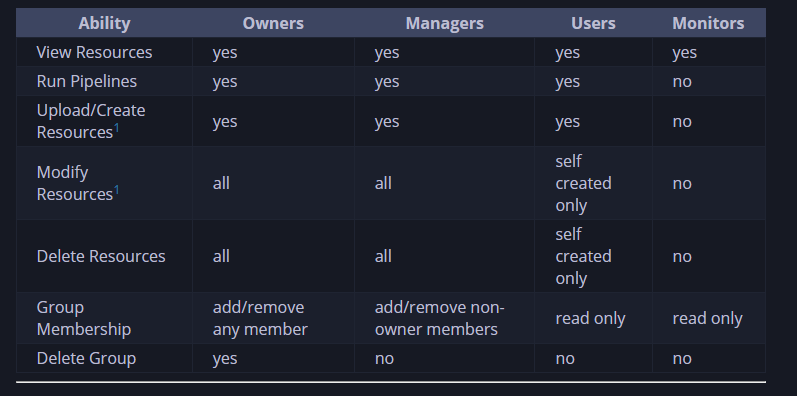797x396 pixels.
Task: Click 'no' for Managers in Delete Group row
Action: tap(384, 358)
